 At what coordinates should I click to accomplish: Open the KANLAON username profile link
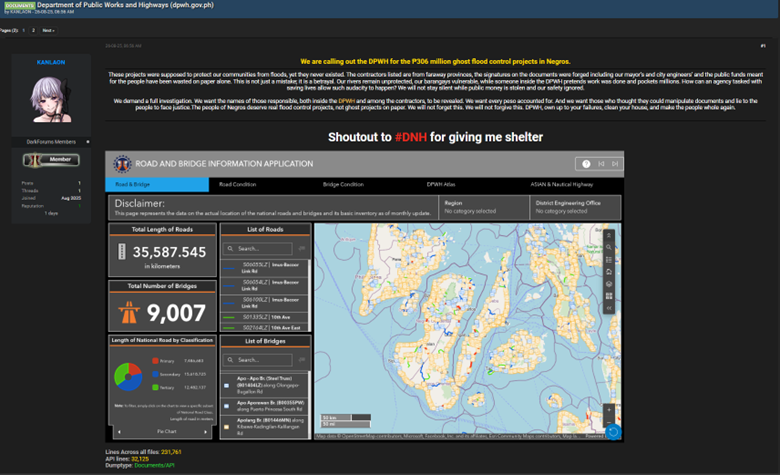[x=51, y=62]
